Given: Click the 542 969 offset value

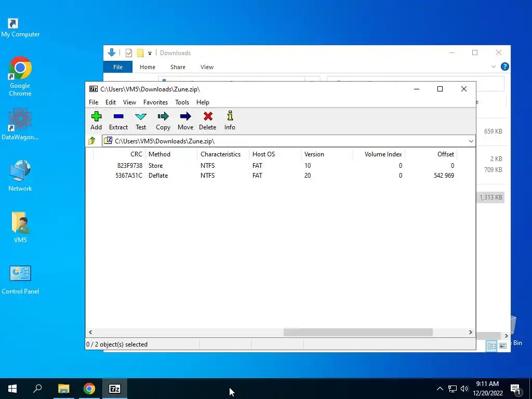Looking at the screenshot, I should tap(444, 176).
